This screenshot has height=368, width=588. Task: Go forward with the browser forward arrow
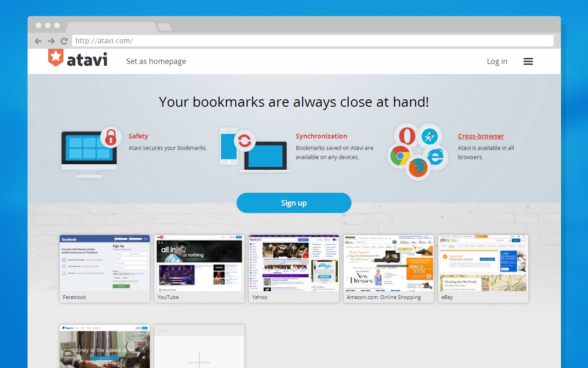click(51, 41)
